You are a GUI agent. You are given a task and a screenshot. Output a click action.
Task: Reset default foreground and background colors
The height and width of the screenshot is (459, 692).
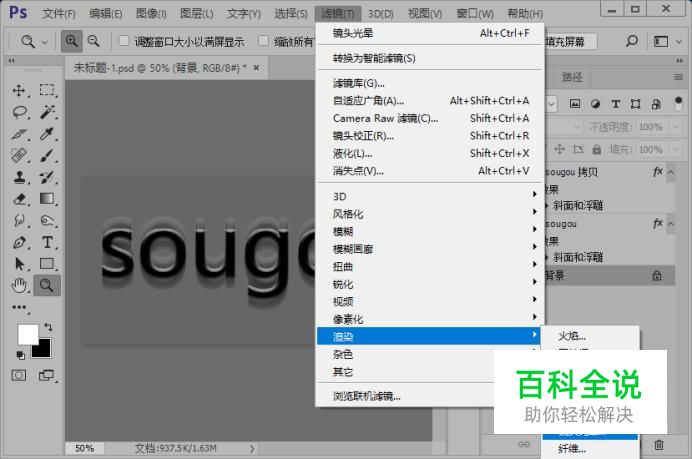tap(20, 355)
